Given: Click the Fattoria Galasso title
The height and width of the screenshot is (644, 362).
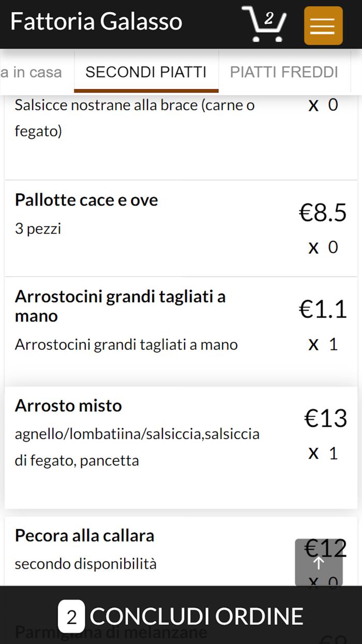Looking at the screenshot, I should (x=96, y=21).
